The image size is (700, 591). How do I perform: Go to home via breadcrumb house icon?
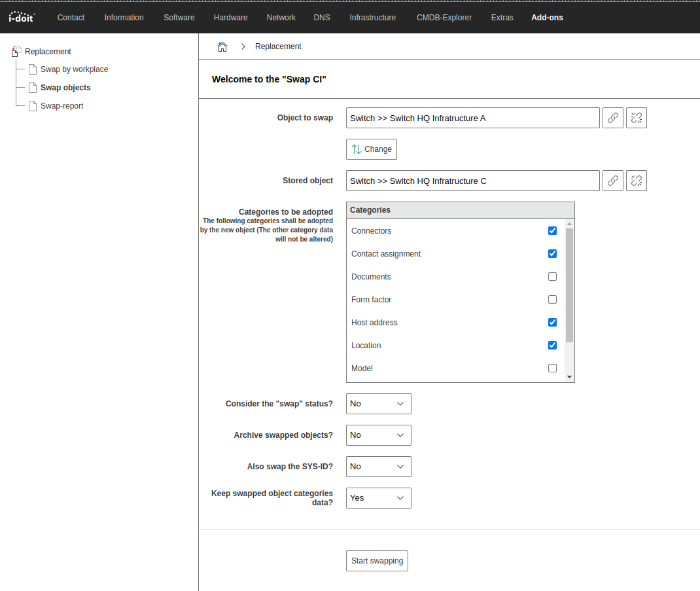(222, 46)
